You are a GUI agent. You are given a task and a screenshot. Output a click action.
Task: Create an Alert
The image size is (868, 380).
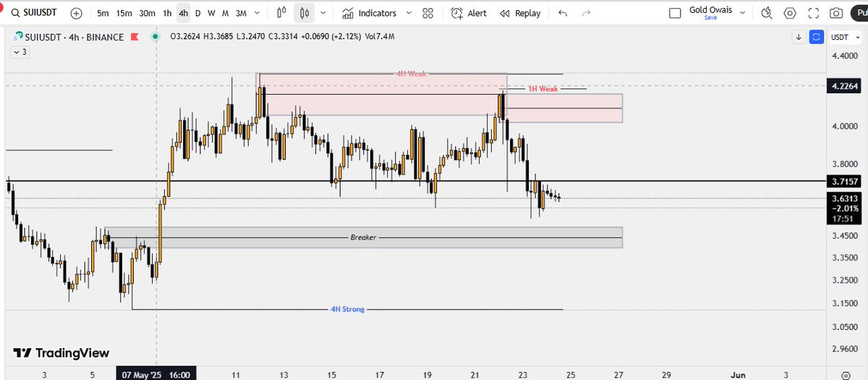click(x=468, y=13)
